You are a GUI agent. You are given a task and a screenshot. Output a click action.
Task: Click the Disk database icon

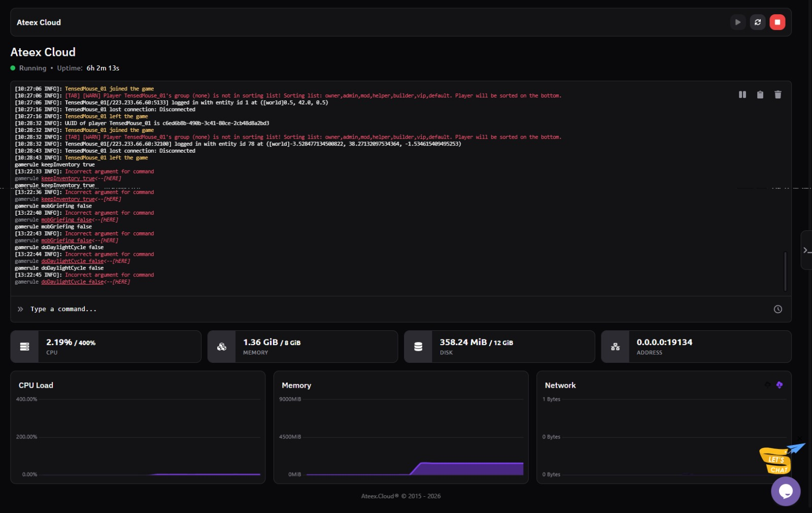click(418, 347)
